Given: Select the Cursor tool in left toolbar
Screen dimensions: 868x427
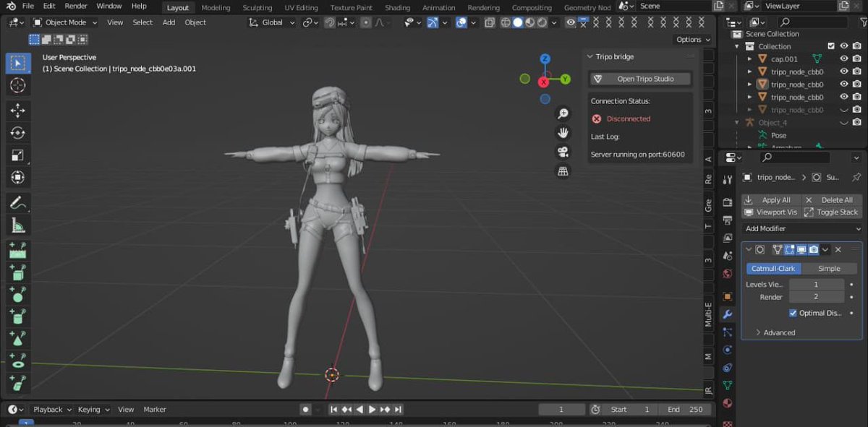Looking at the screenshot, I should click(18, 85).
